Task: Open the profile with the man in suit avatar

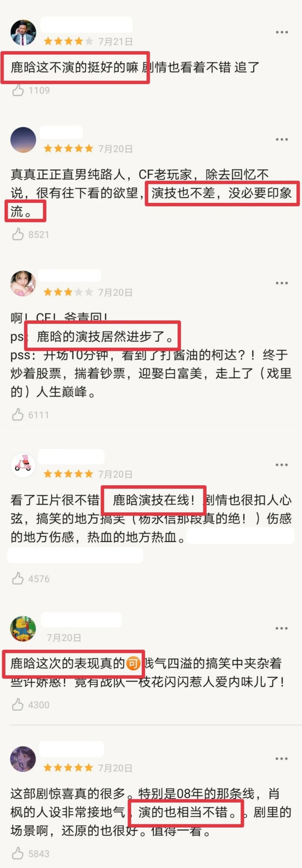Action: tap(23, 33)
